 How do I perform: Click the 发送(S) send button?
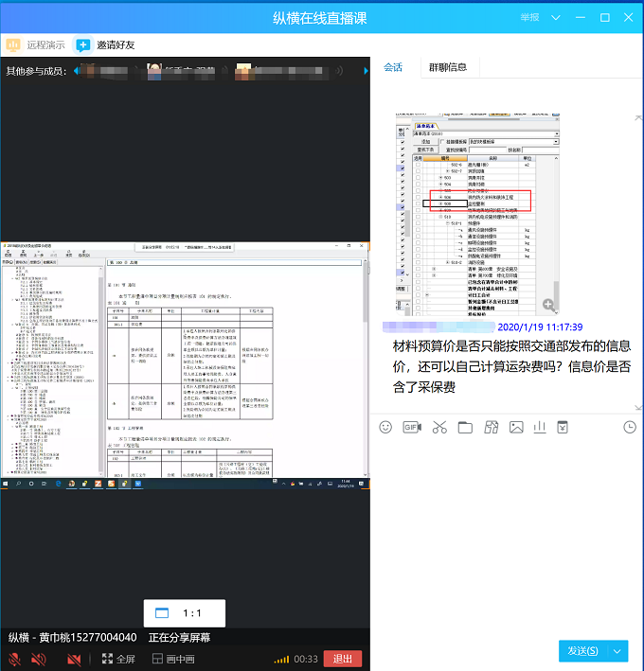coord(582,650)
